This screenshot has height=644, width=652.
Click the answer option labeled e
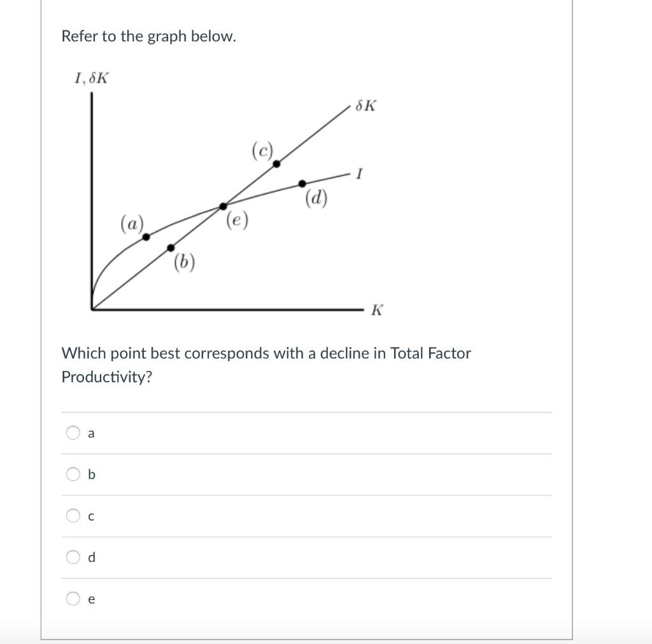coord(90,598)
